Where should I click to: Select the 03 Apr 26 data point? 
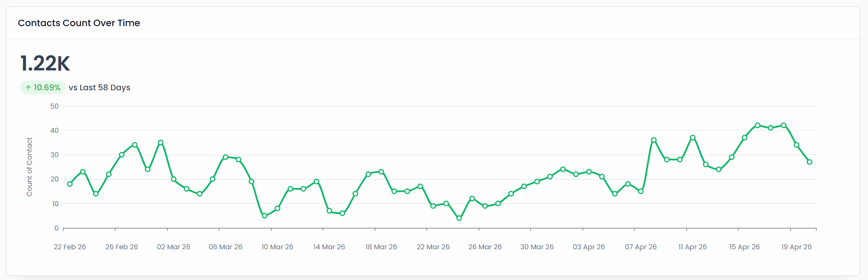[589, 172]
